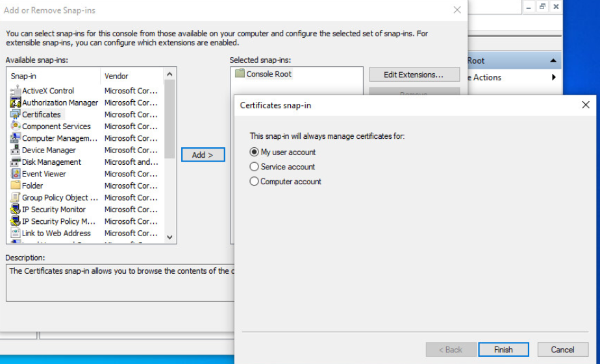Image resolution: width=600 pixels, height=364 pixels.
Task: Click the Edit Extensions button
Action: pos(414,75)
